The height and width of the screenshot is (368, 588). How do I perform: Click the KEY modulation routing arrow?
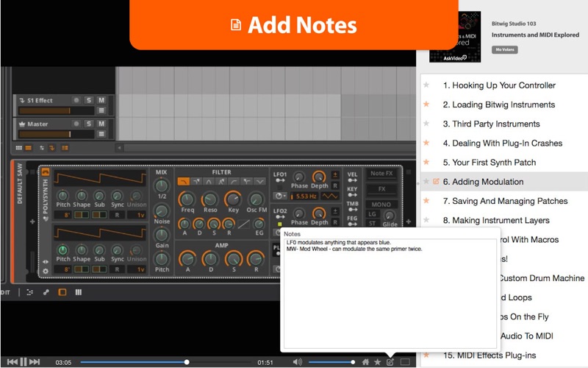point(352,195)
